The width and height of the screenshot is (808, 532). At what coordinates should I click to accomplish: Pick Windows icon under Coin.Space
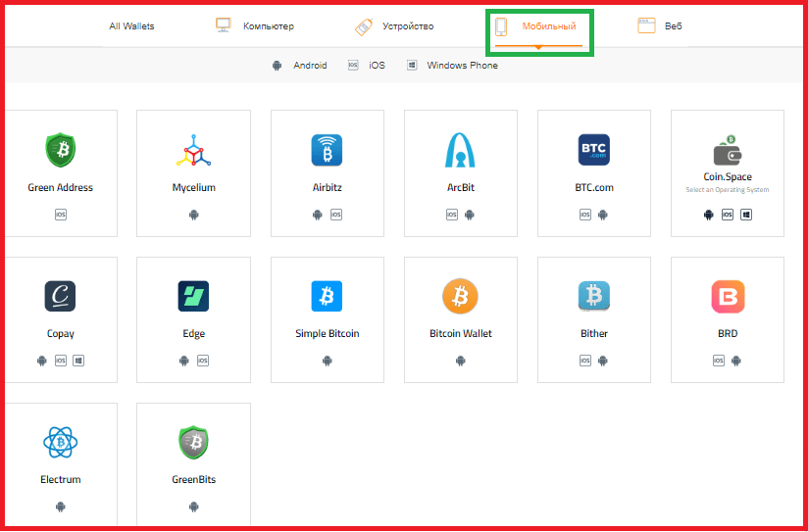[x=746, y=215]
